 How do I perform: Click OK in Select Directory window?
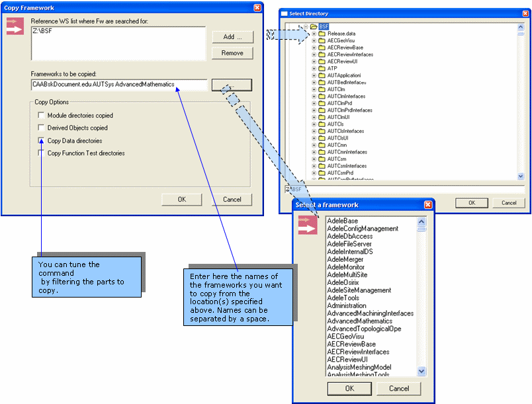point(472,203)
